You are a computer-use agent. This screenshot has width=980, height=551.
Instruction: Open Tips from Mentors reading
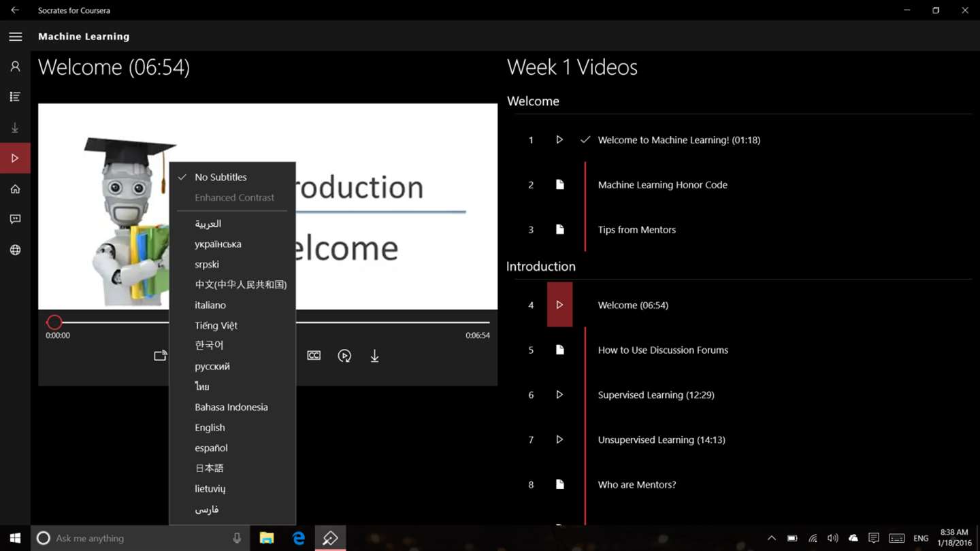point(637,229)
